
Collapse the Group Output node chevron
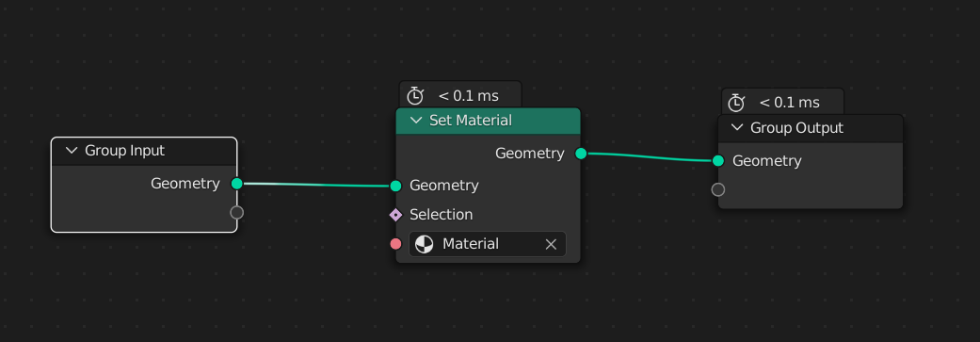737,127
